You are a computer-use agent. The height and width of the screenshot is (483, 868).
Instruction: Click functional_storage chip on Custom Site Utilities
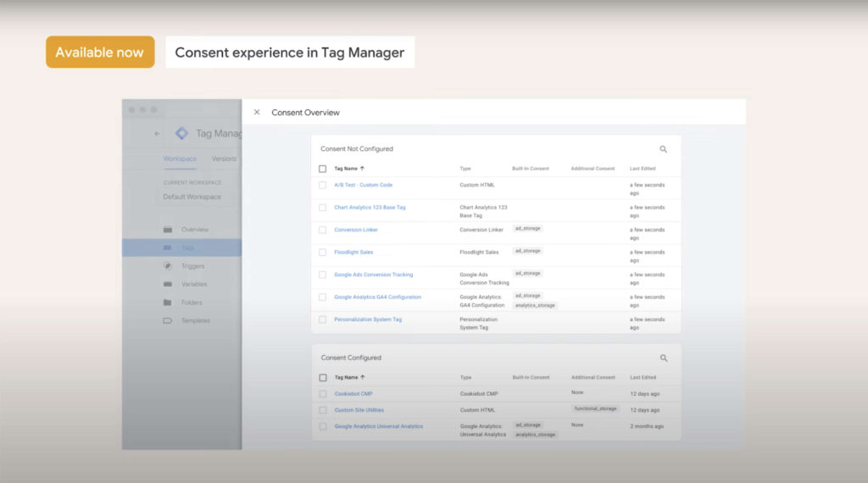(596, 408)
